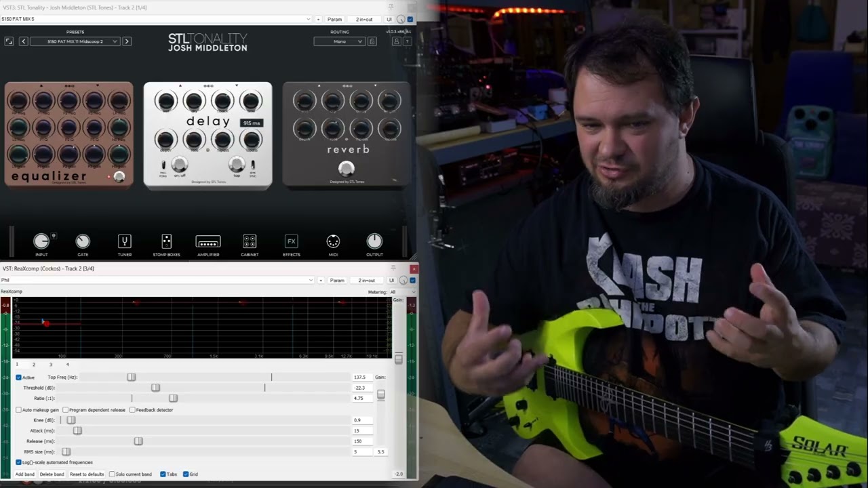The image size is (868, 488).
Task: Click the Param button in ReaXcomp window
Action: point(337,280)
